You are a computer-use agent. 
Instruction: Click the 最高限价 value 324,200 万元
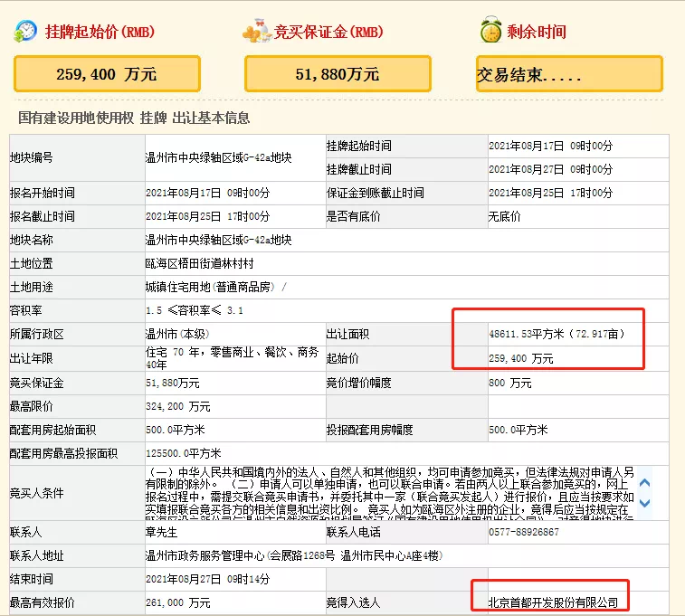pyautogui.click(x=178, y=406)
